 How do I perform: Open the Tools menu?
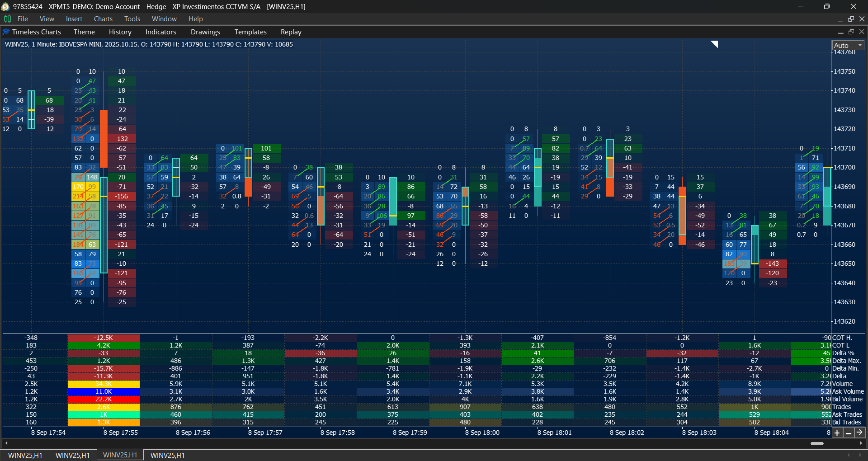(x=132, y=19)
